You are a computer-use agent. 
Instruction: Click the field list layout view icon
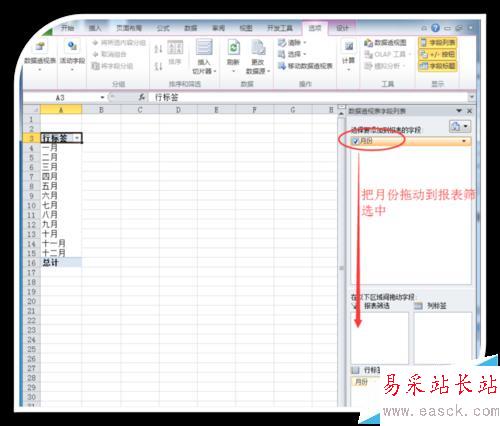tap(460, 127)
